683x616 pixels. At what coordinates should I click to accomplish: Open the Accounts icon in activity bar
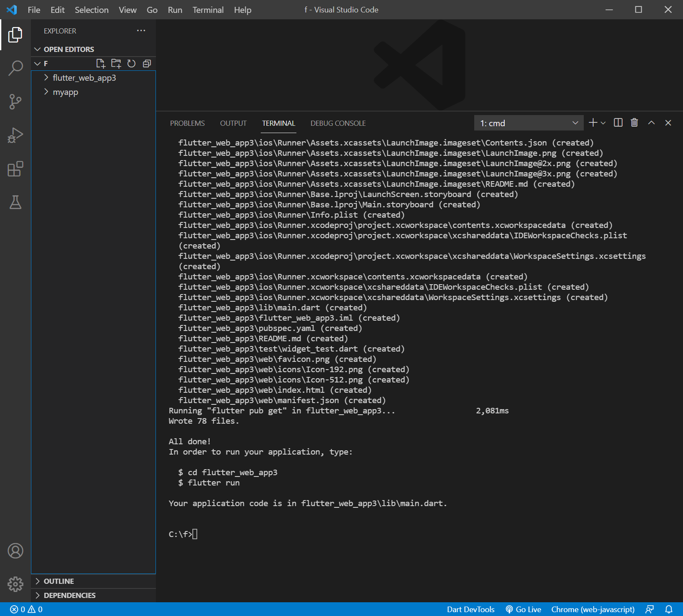click(x=15, y=551)
